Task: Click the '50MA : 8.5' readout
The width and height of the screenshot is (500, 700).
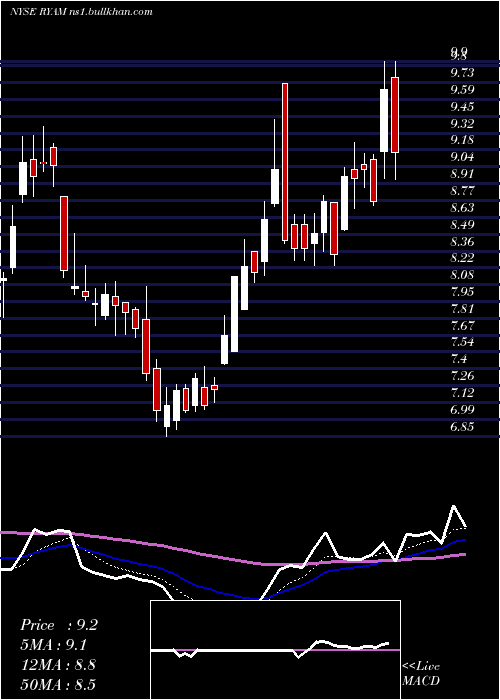Action: [58, 684]
